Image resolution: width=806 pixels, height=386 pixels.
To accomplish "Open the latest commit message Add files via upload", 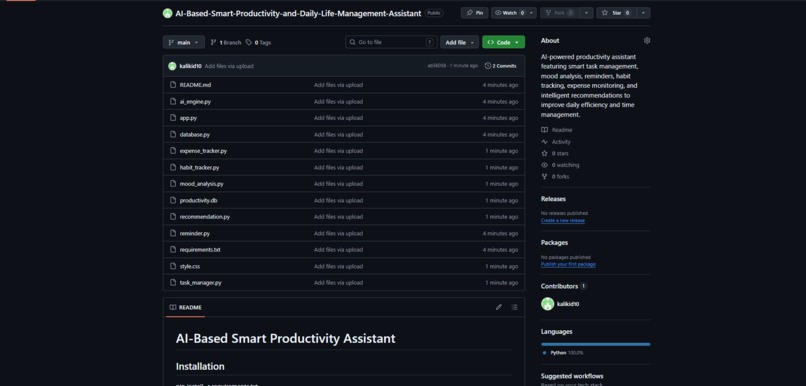I will (229, 66).
